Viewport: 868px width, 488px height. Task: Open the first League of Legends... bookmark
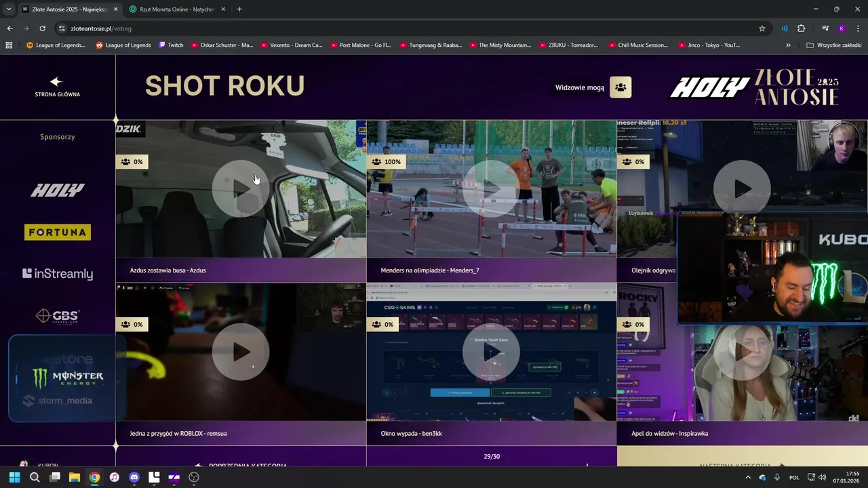(56, 45)
